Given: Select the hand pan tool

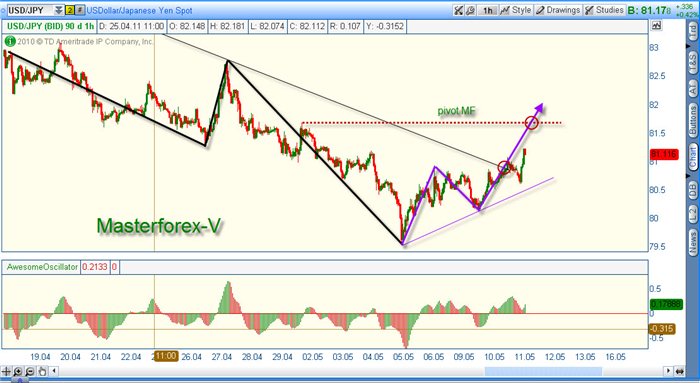Looking at the screenshot, I should pyautogui.click(x=42, y=371).
